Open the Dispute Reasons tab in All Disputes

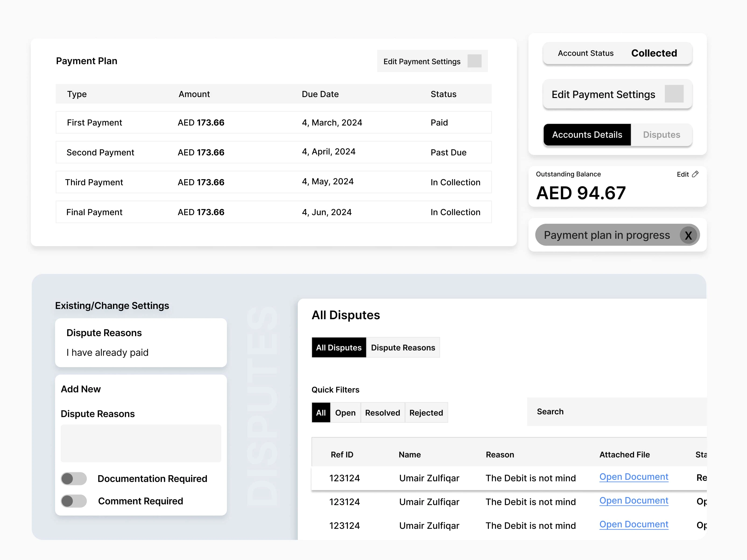point(403,347)
